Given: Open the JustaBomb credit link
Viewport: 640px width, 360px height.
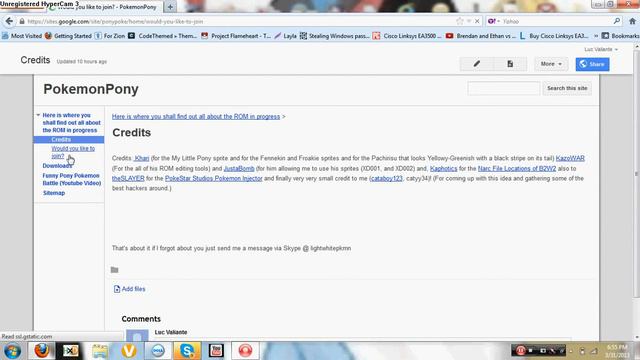Looking at the screenshot, I should click(x=239, y=169).
